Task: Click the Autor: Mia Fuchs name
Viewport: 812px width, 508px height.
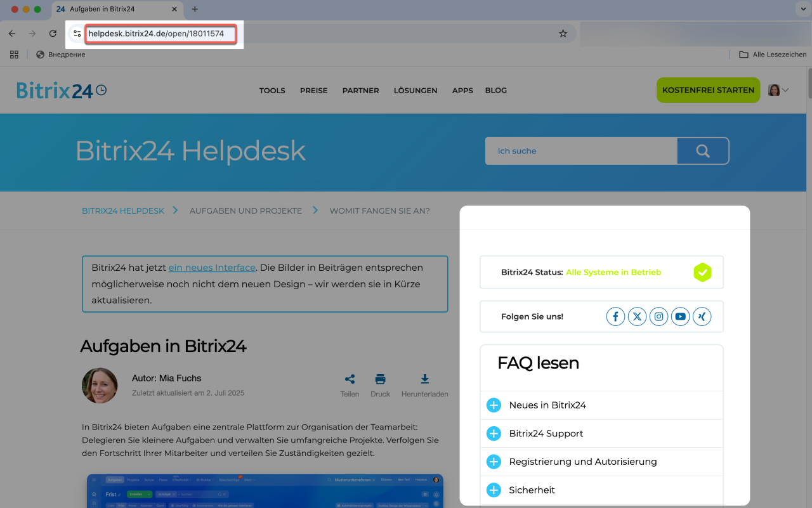Action: tap(166, 378)
